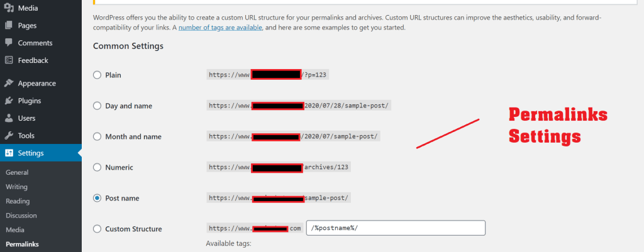Select the Plain permalink radio button
644x252 pixels.
97,75
